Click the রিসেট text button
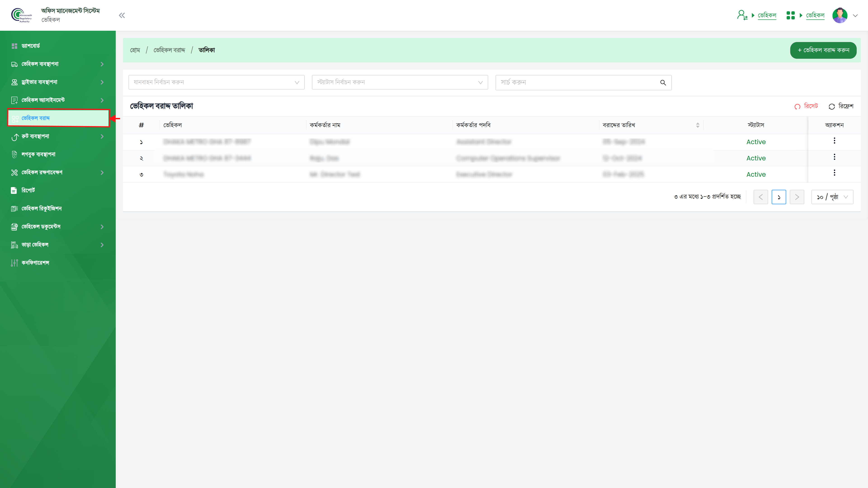Viewport: 868px width, 488px height. 811,106
